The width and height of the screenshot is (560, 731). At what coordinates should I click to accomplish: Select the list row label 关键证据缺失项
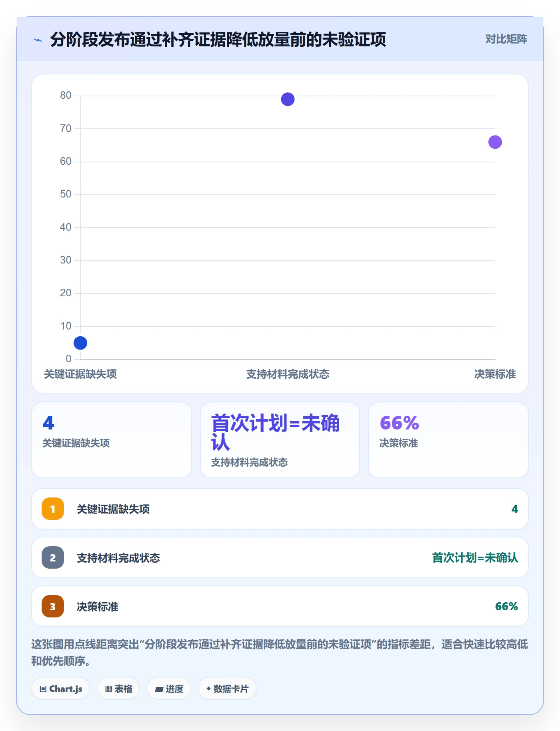point(113,509)
